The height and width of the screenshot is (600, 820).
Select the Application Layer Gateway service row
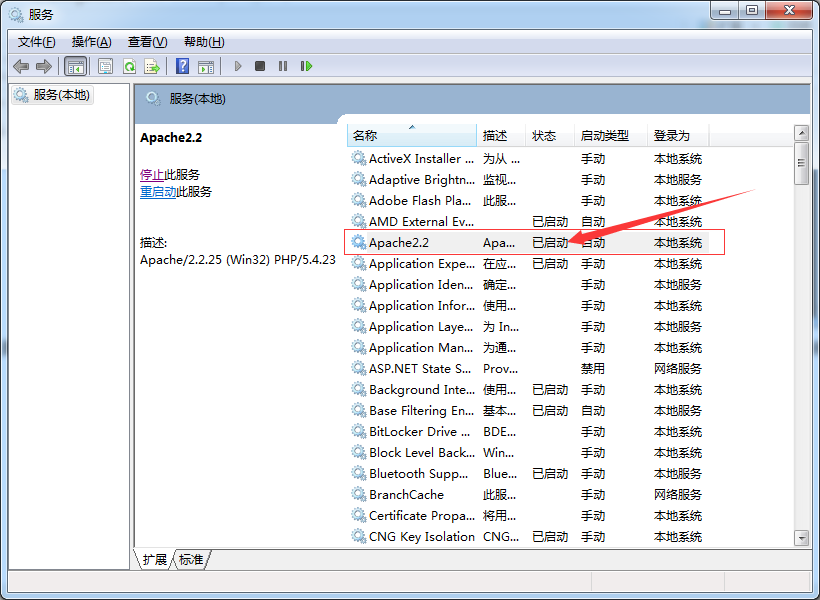click(529, 326)
